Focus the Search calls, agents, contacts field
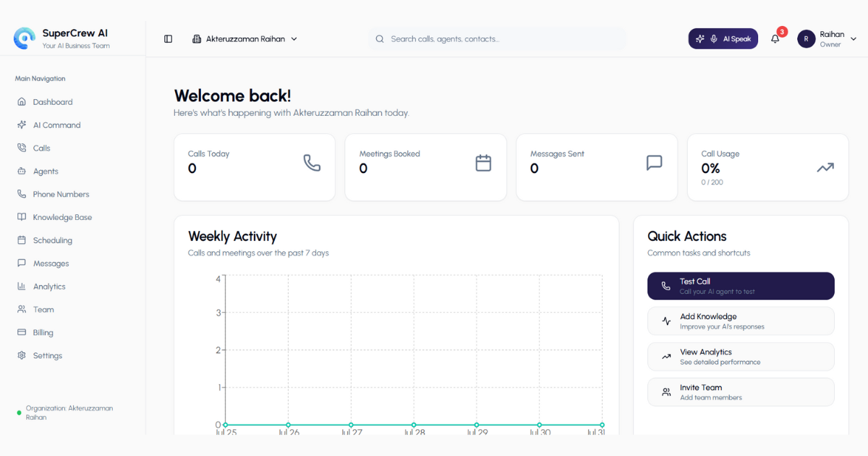868x456 pixels. 497,39
